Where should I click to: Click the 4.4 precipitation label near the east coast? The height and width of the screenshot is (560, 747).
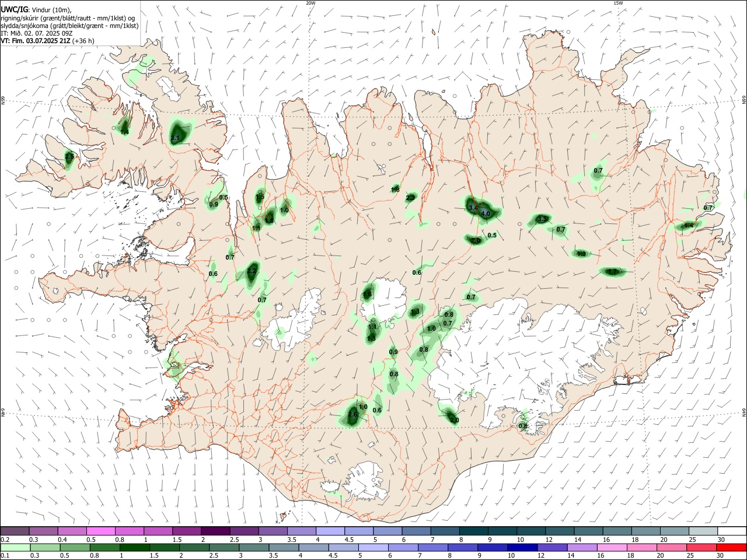tap(689, 225)
